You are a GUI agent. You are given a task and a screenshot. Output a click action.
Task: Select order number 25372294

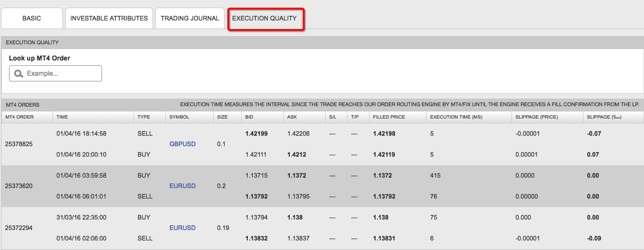(19, 228)
